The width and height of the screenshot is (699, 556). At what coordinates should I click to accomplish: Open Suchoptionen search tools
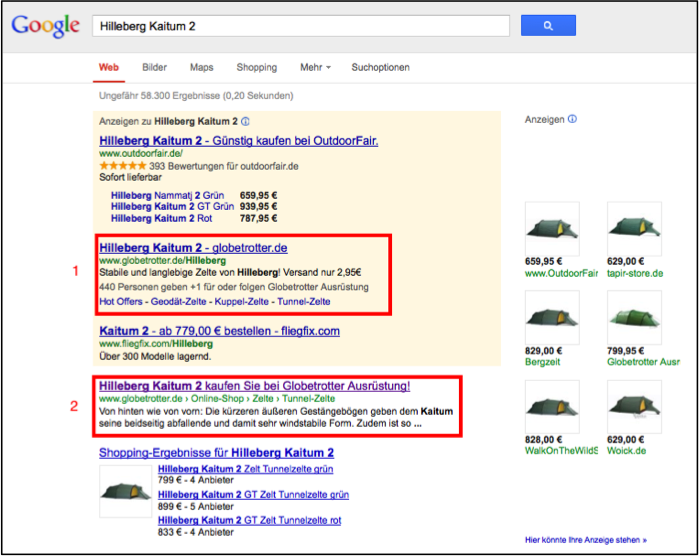point(380,67)
